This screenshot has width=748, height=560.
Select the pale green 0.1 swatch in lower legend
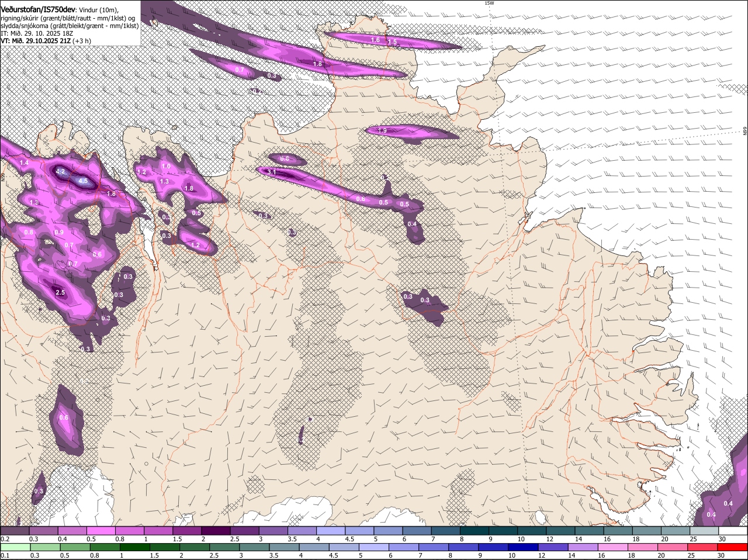click(x=15, y=548)
